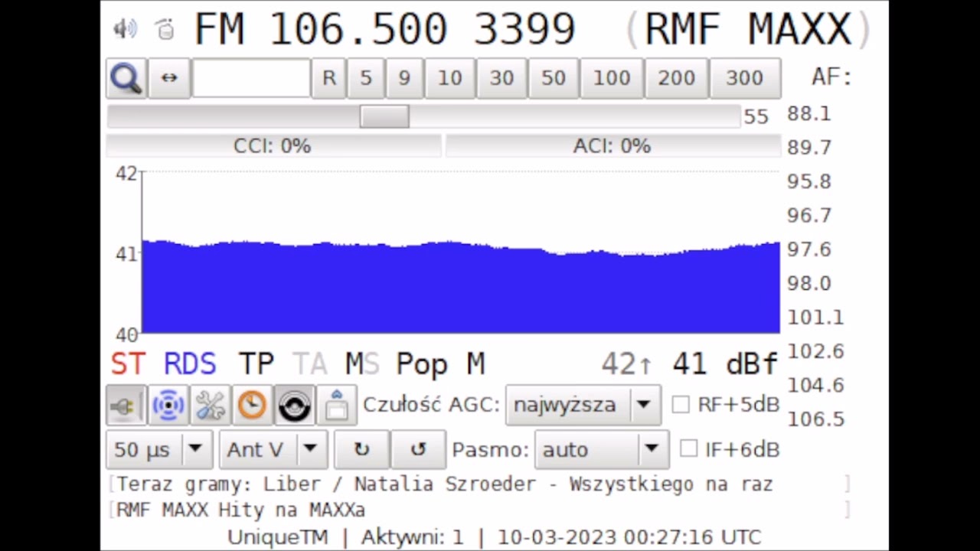Select the 30 step button
This screenshot has width=980, height=551.
[501, 78]
